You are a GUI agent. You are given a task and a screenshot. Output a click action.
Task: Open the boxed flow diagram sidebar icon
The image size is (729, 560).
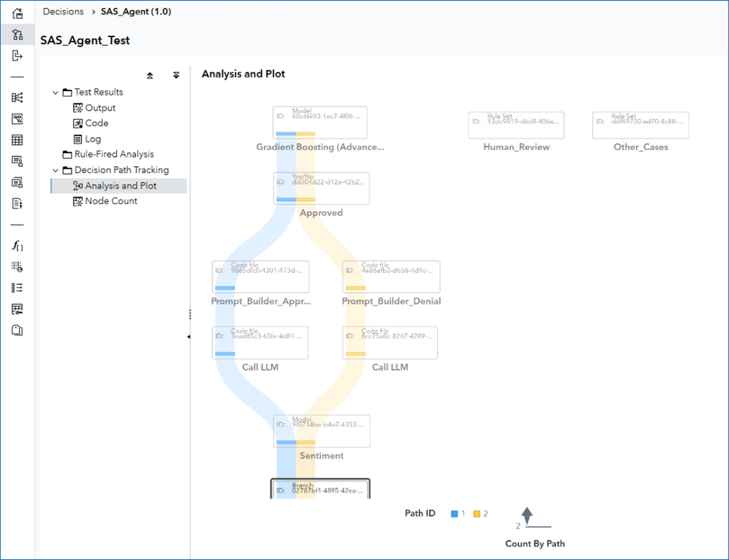pos(18,119)
